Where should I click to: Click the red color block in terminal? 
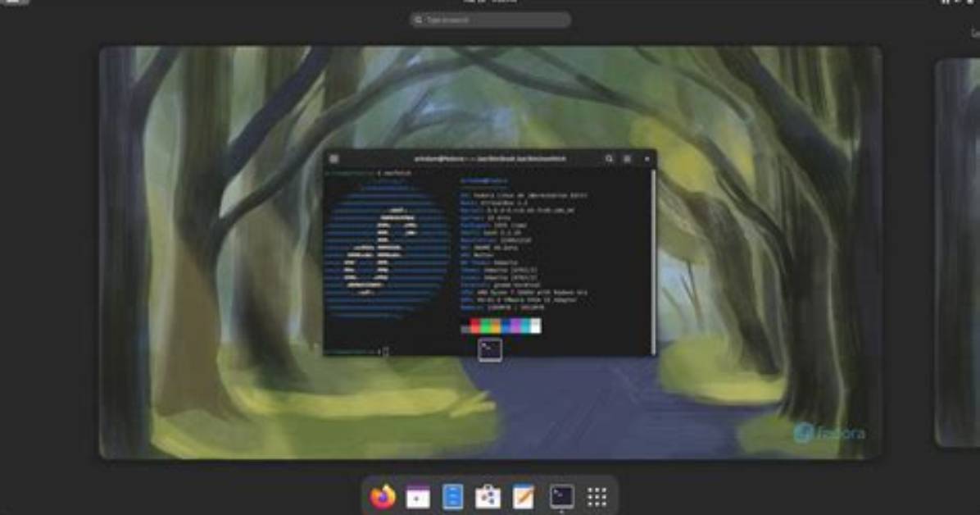tap(475, 326)
